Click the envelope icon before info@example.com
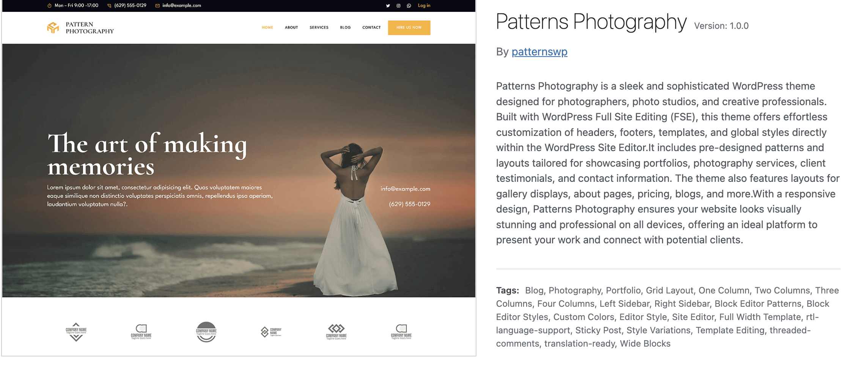This screenshot has width=868, height=369. 157,6
